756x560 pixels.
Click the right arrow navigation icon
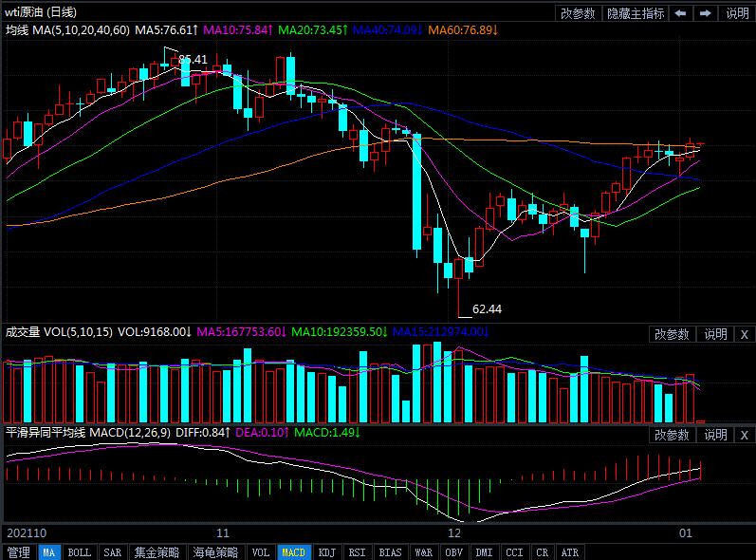click(705, 13)
